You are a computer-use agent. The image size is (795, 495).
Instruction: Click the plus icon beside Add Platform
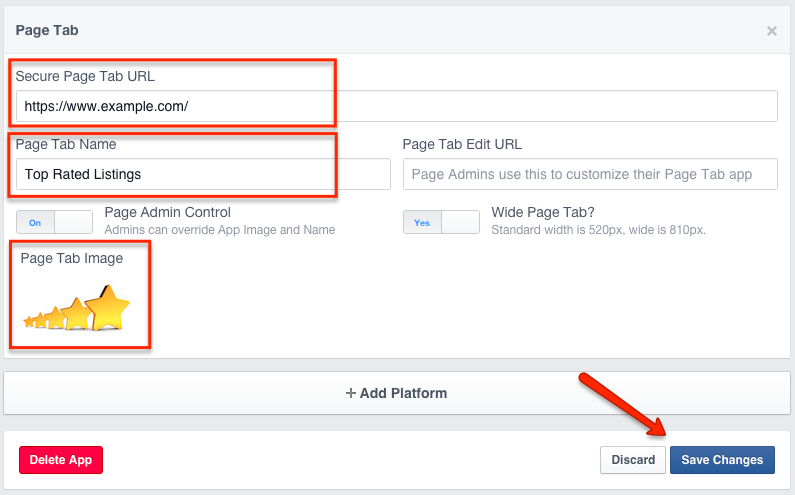tap(350, 393)
